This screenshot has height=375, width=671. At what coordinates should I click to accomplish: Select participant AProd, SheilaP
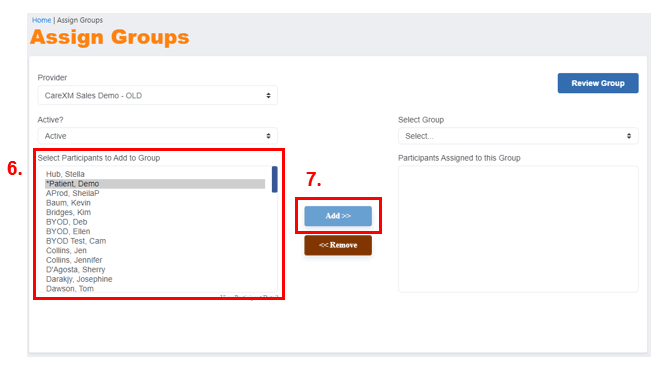click(x=155, y=193)
